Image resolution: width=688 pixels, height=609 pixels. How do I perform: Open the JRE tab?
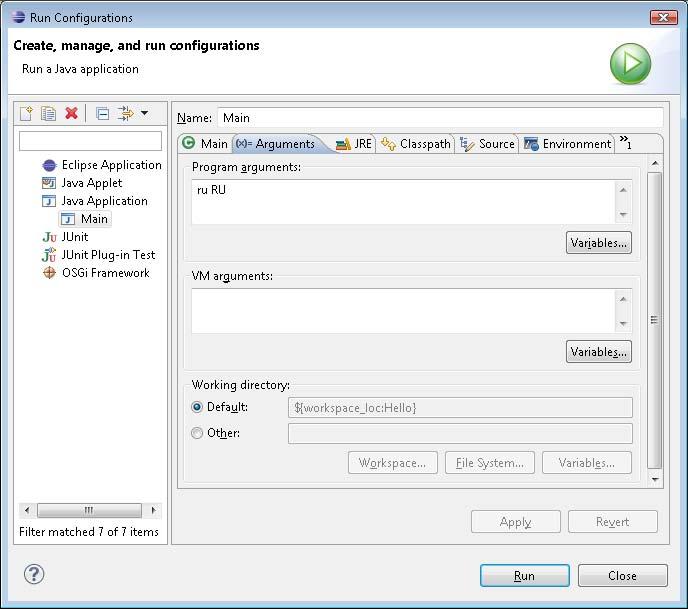pos(354,144)
